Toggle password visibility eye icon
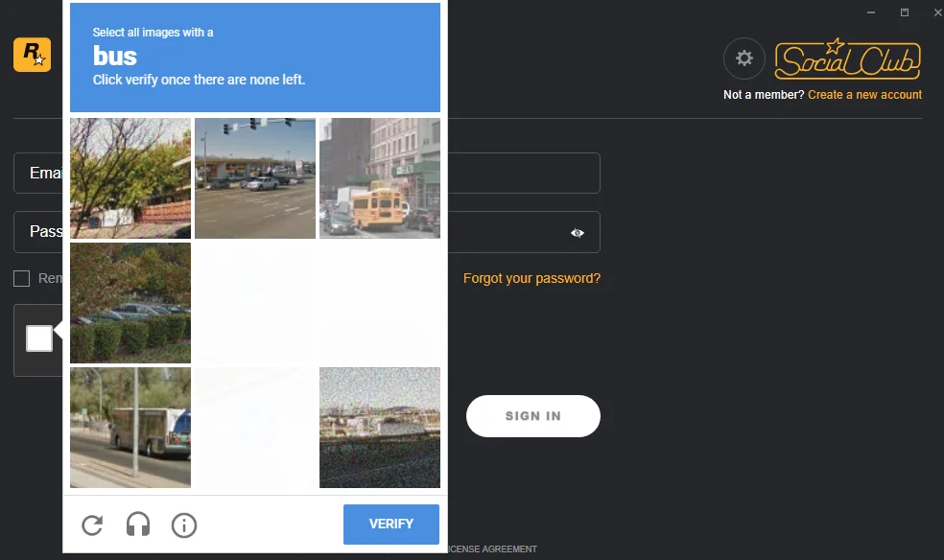The height and width of the screenshot is (560, 944). (578, 233)
